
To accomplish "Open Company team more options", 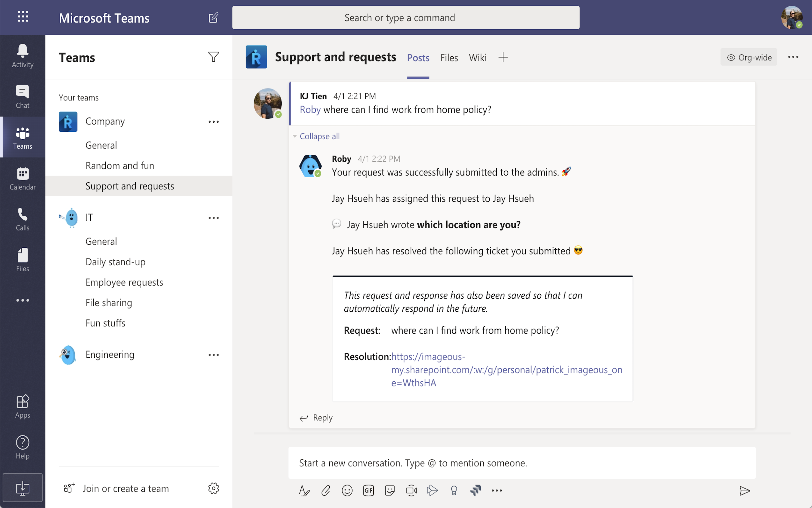I will click(x=213, y=122).
